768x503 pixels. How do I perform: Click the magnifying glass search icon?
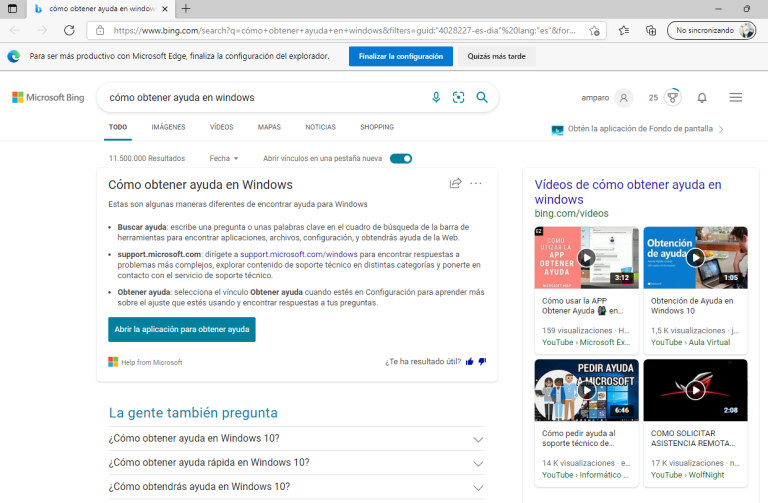click(482, 97)
